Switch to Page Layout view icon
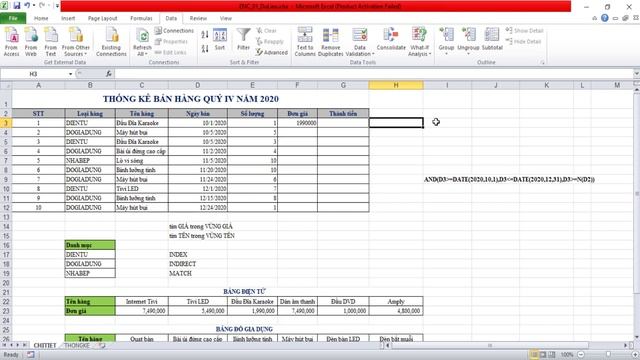Screen dimensions: 640x360 coord(543,354)
